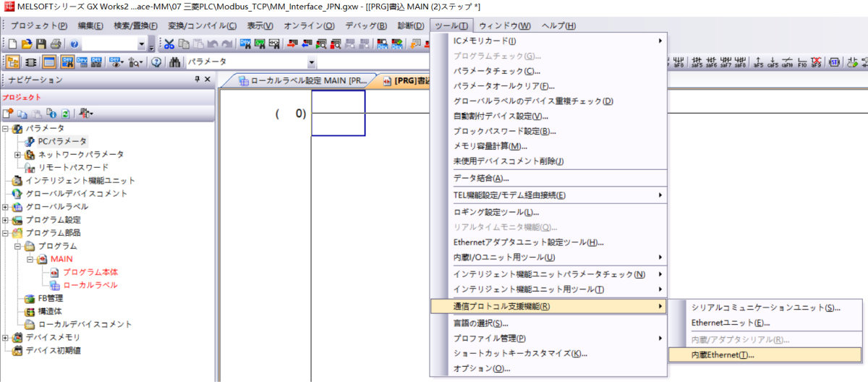The image size is (868, 382).
Task: Expand the グローバルラベル tree node
Action: coord(6,206)
